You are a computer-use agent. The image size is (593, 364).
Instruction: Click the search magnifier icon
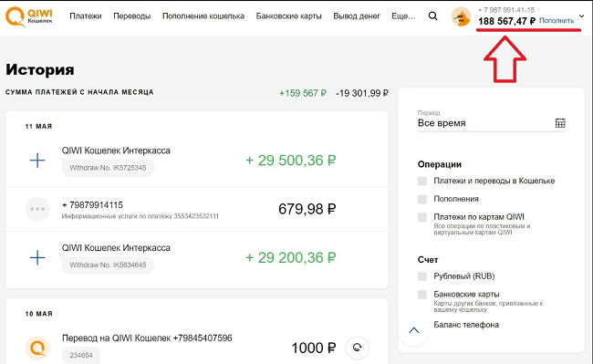pyautogui.click(x=433, y=16)
